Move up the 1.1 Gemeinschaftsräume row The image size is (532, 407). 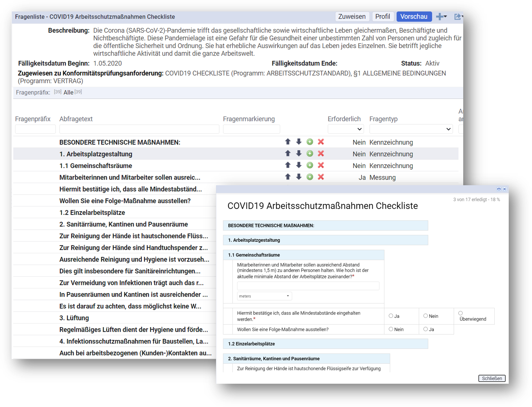pos(288,165)
